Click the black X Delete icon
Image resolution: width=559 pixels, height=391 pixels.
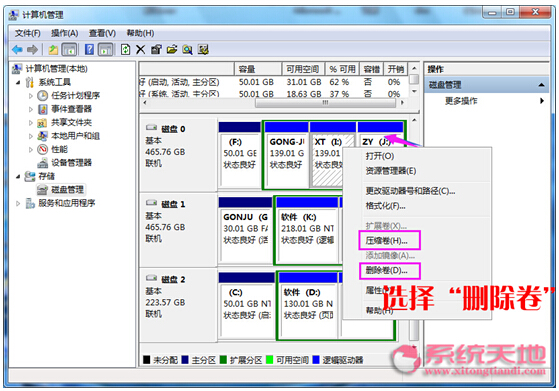click(140, 50)
